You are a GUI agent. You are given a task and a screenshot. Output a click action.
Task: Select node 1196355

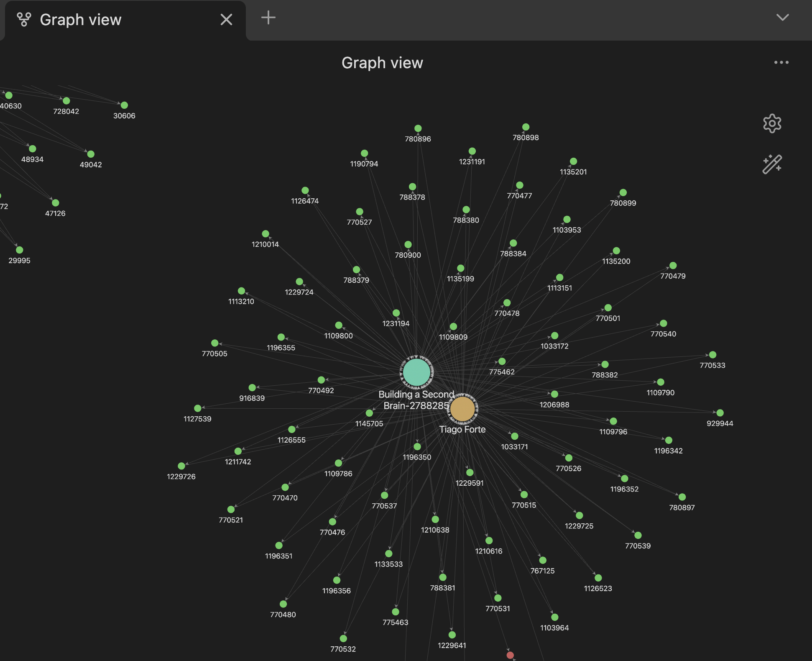click(x=281, y=337)
